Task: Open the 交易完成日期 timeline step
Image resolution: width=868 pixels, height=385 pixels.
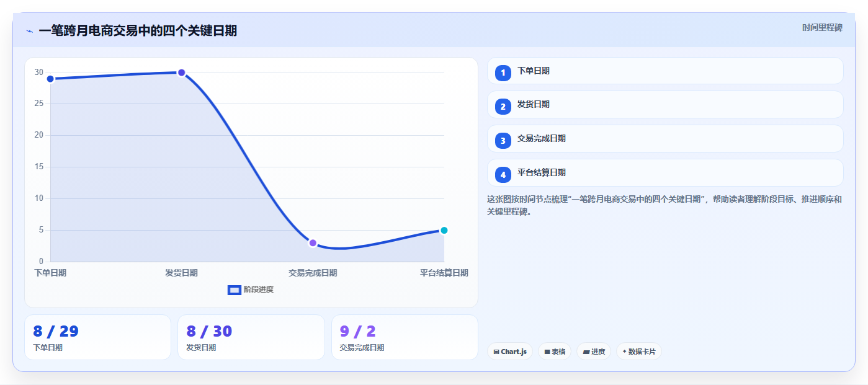Action: pyautogui.click(x=665, y=138)
